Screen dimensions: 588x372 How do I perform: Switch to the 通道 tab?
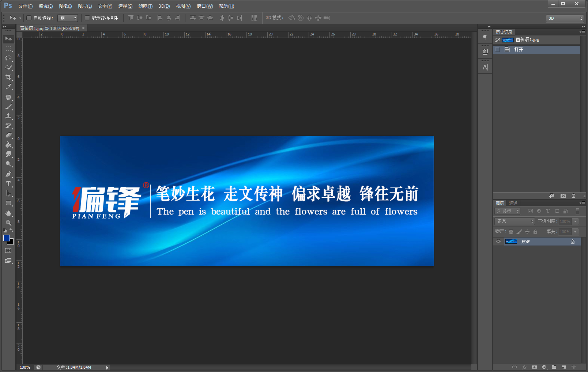tap(513, 203)
